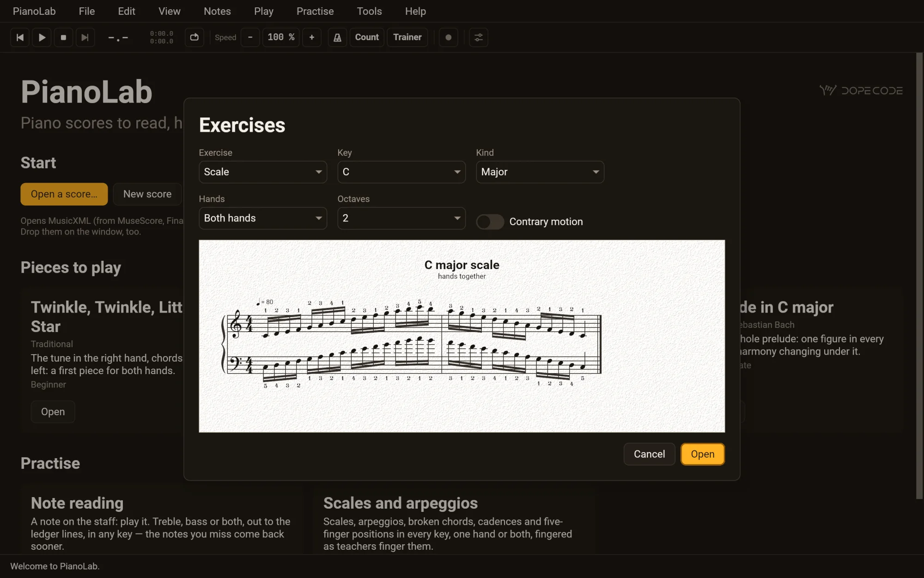Screen dimensions: 924x578
Task: Open the File menu
Action: [87, 11]
